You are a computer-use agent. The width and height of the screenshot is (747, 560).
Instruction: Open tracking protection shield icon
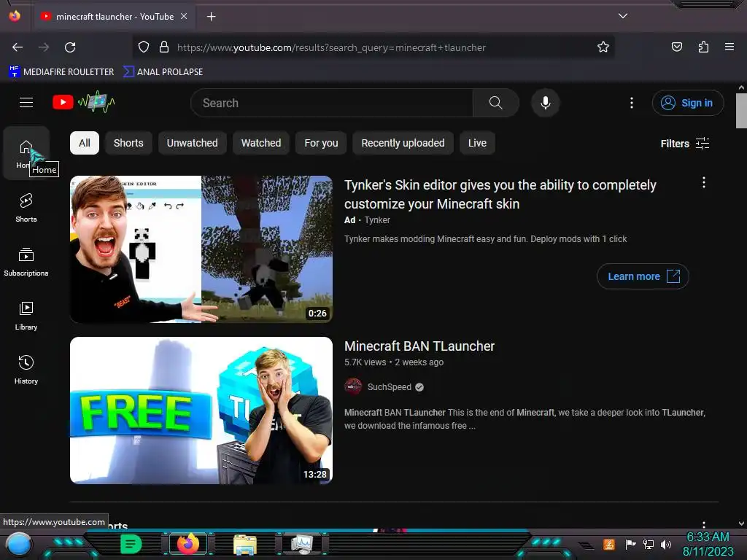coord(144,47)
